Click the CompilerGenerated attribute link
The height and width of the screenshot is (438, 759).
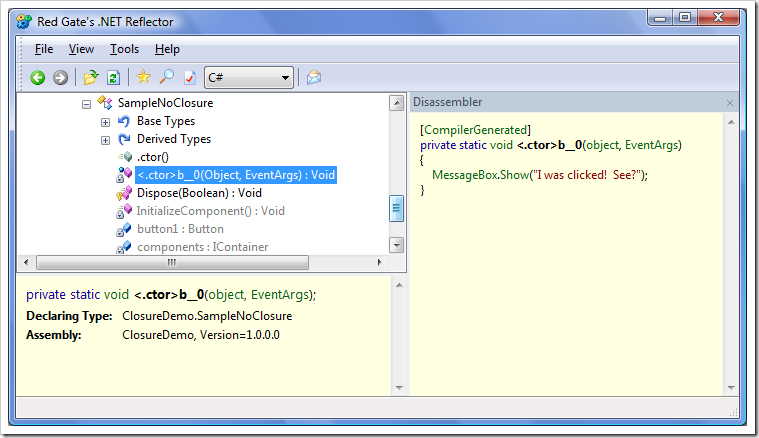477,130
